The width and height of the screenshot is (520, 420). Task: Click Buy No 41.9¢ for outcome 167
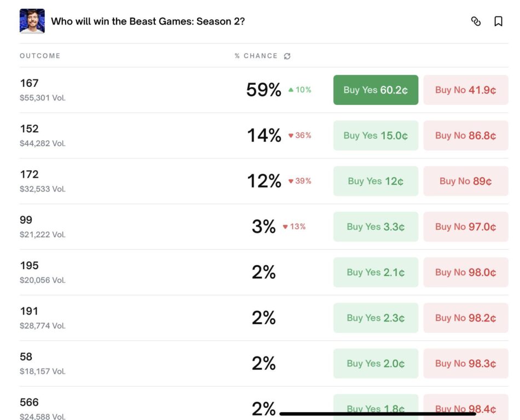[466, 90]
